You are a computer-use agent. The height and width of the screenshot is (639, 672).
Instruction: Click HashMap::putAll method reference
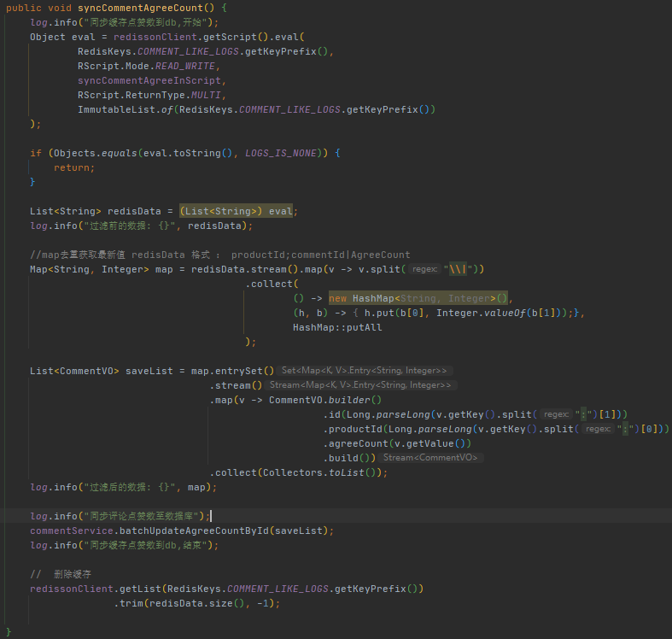[337, 327]
